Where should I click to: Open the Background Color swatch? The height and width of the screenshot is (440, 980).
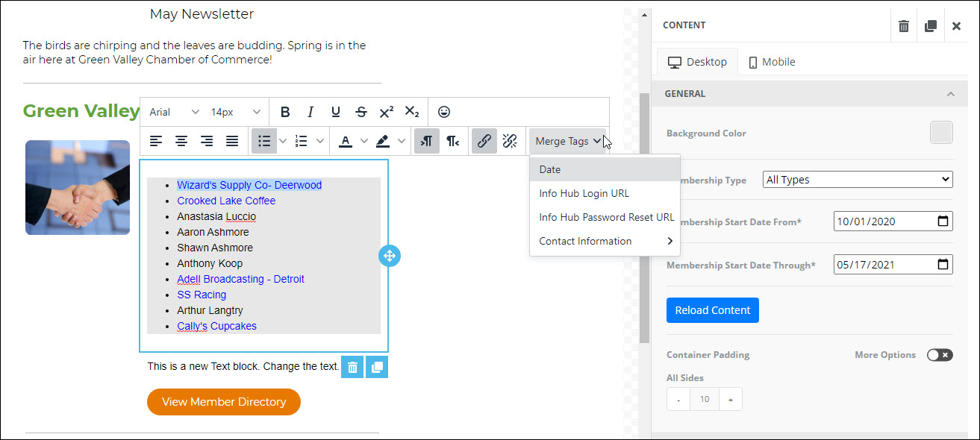(941, 133)
